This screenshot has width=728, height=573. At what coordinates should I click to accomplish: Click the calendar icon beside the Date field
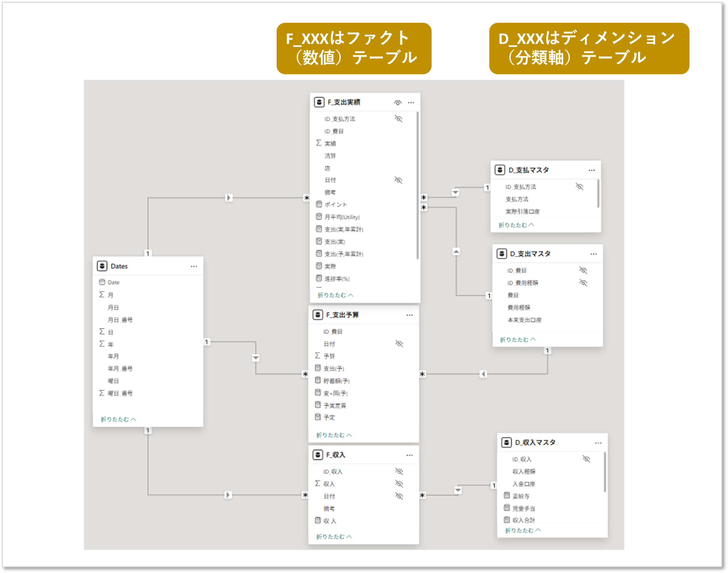[x=102, y=282]
